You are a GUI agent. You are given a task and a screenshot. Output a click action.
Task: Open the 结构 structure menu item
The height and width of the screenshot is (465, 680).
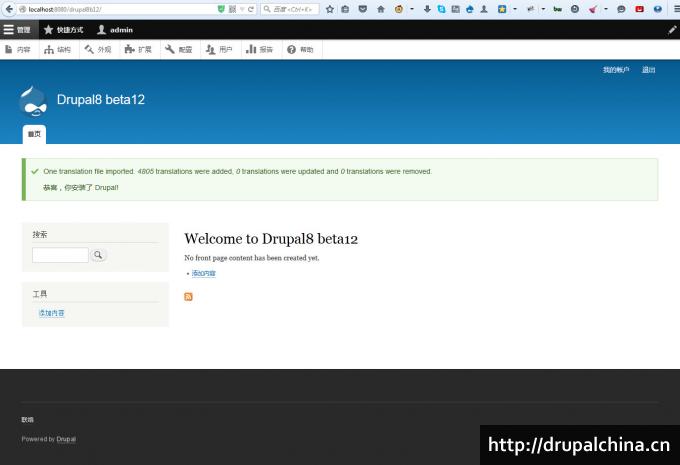pos(57,49)
